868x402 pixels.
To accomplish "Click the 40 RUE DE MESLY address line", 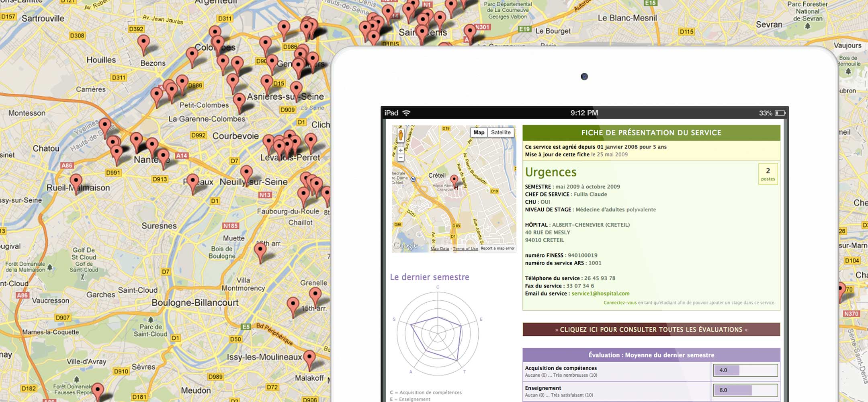I will 547,232.
